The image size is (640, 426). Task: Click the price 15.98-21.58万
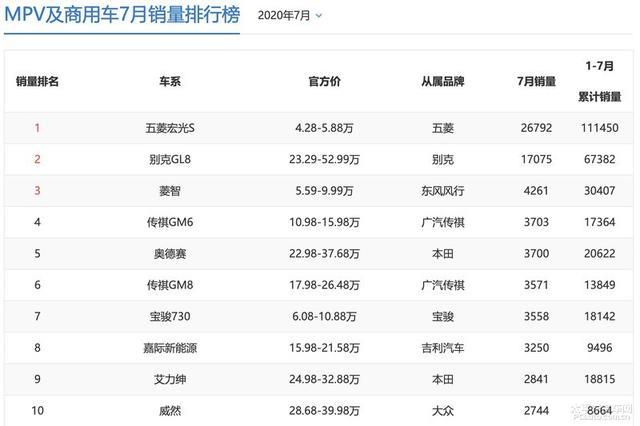point(324,348)
